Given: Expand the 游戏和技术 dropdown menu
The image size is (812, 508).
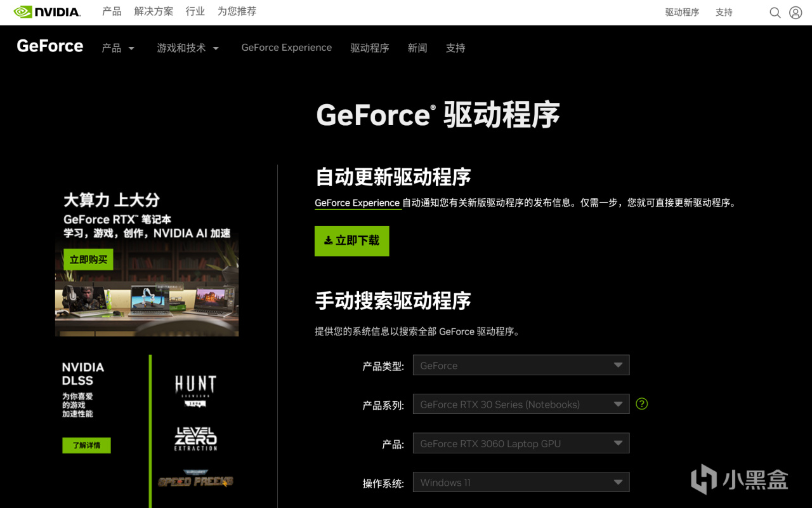Looking at the screenshot, I should point(188,48).
